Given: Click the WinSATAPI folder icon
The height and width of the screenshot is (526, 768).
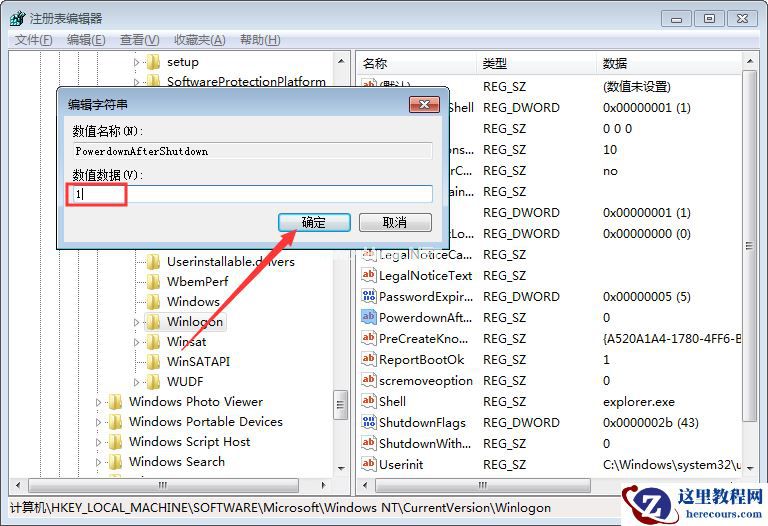Looking at the screenshot, I should pos(153,362).
